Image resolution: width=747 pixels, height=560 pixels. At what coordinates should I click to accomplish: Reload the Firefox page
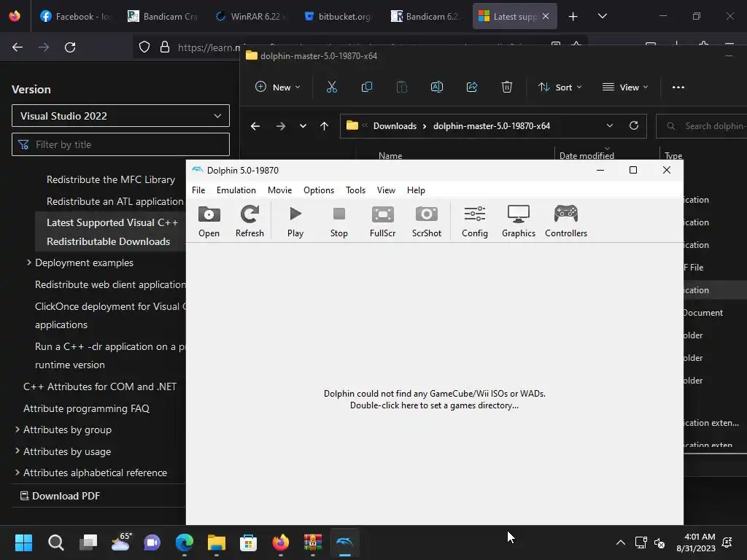70,47
